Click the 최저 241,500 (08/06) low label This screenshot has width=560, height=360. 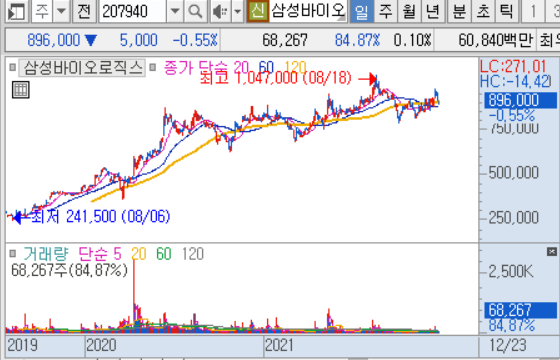(100, 217)
